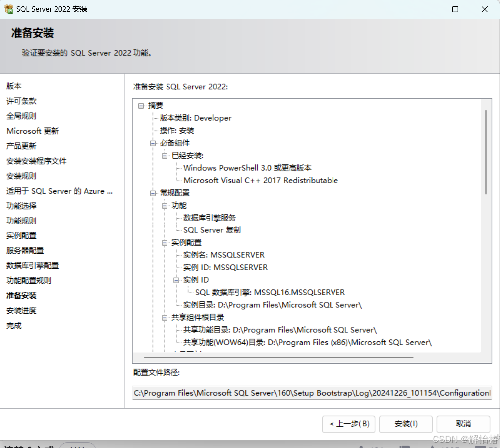Collapse the 实例 ID subtree node
The image size is (500, 448).
click(176, 280)
